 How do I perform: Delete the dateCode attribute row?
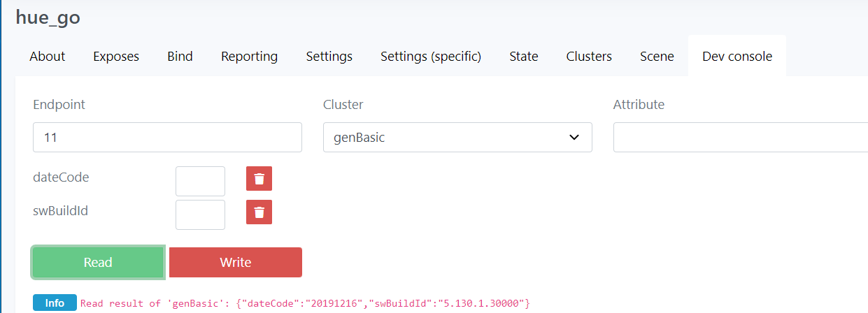[x=259, y=179]
